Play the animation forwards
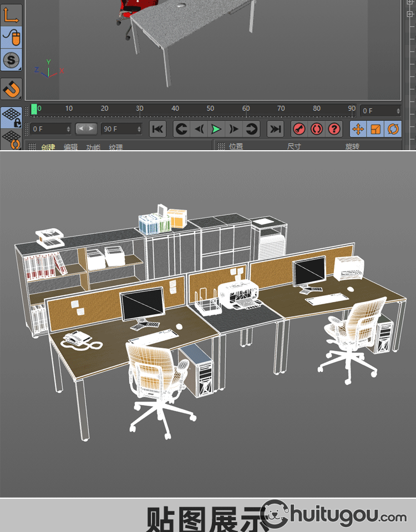Viewport: 416px width, 532px height. tap(216, 129)
